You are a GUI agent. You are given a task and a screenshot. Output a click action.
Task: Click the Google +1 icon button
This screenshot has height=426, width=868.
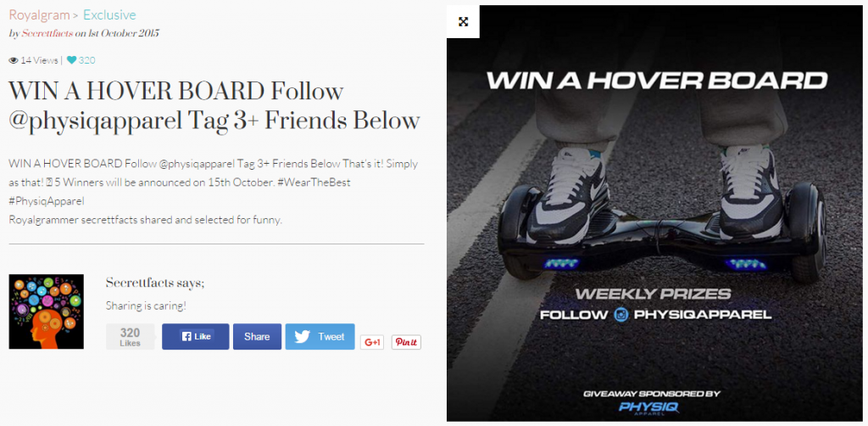(372, 342)
